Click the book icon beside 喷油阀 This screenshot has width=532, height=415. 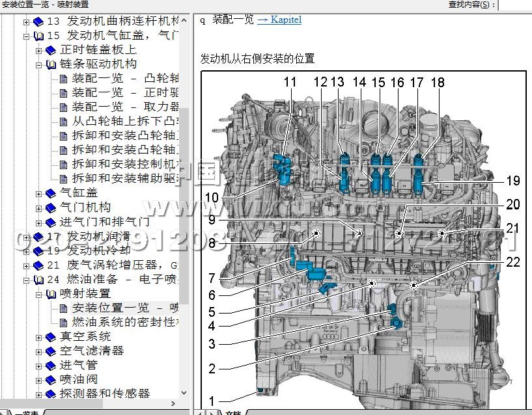tap(49, 380)
